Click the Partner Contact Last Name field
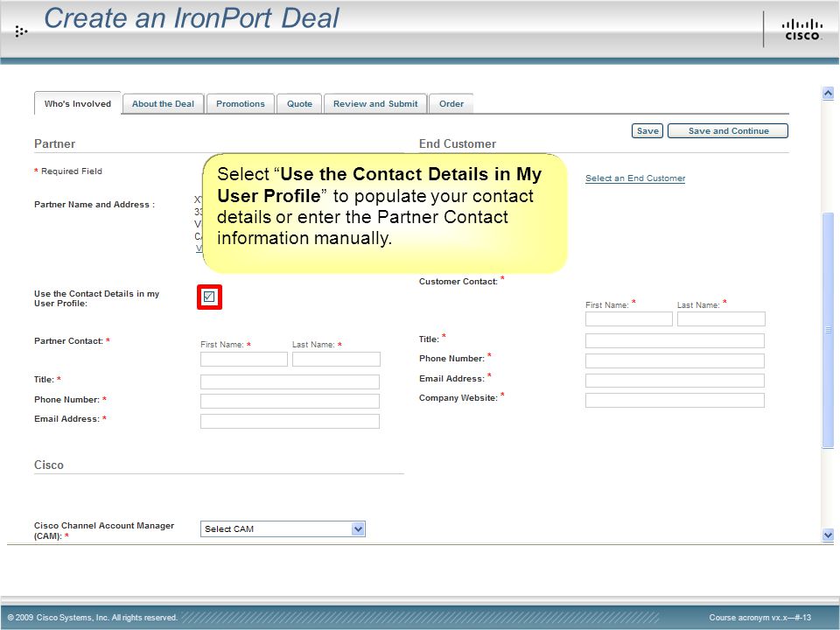Image resolution: width=840 pixels, height=630 pixels. [336, 359]
